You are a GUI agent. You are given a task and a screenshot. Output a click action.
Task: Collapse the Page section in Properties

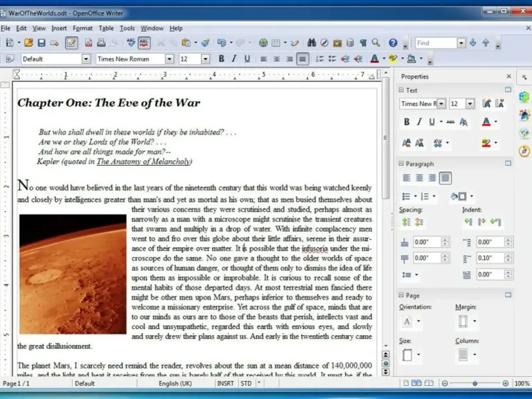401,295
